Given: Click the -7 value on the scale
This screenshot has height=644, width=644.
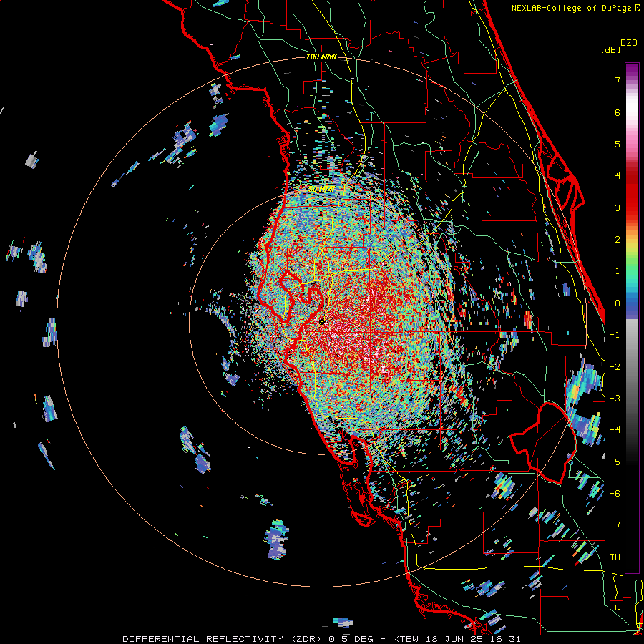Looking at the screenshot, I should coord(615,525).
